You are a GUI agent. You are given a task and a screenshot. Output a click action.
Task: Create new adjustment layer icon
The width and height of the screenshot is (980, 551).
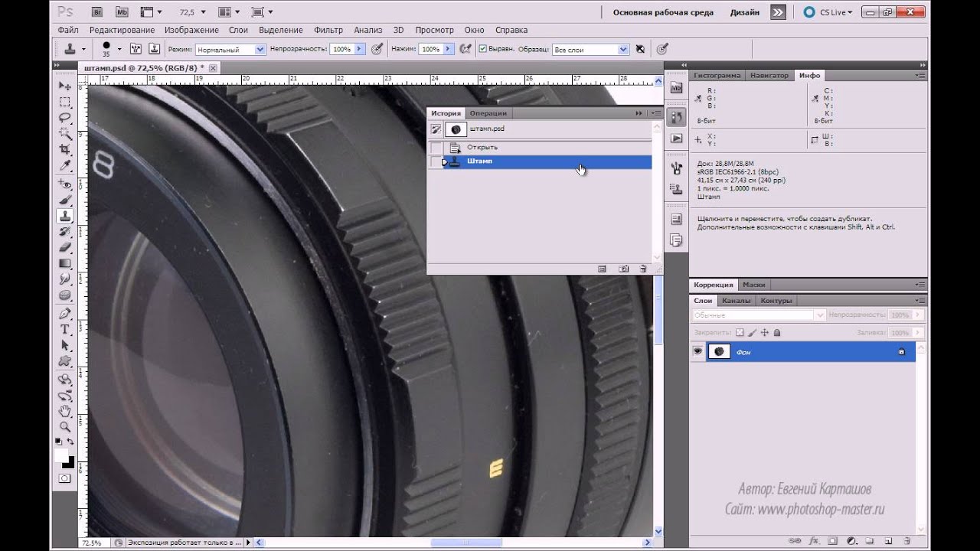[x=851, y=541]
